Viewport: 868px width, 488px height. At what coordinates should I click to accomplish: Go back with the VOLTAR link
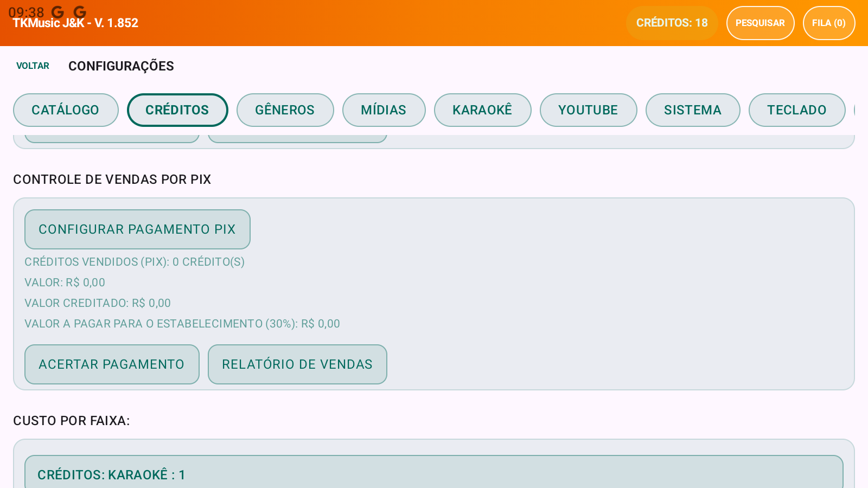point(33,66)
